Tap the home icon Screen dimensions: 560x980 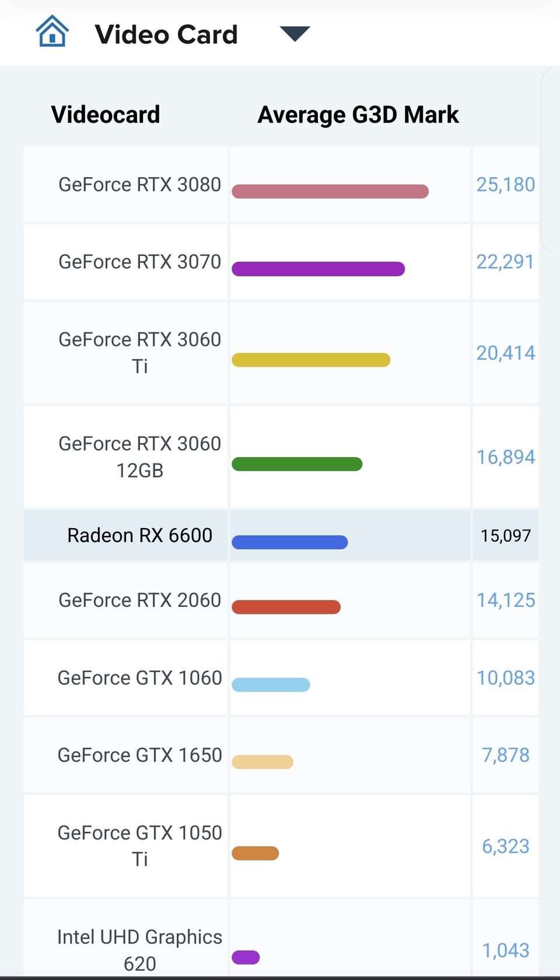(x=52, y=31)
